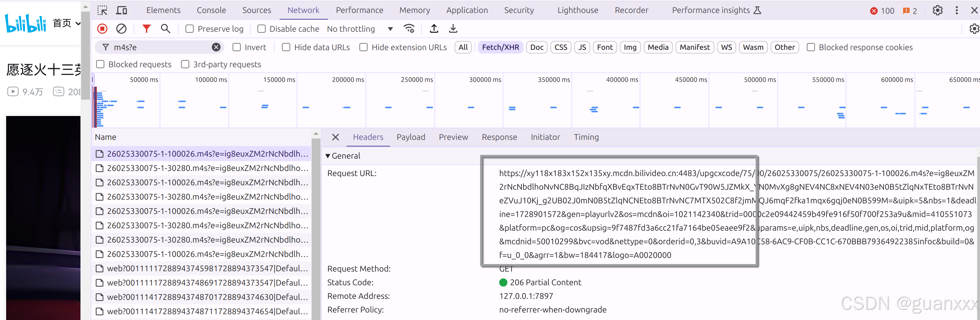Click the bilibili logo
The width and height of the screenshot is (980, 320).
[25, 23]
